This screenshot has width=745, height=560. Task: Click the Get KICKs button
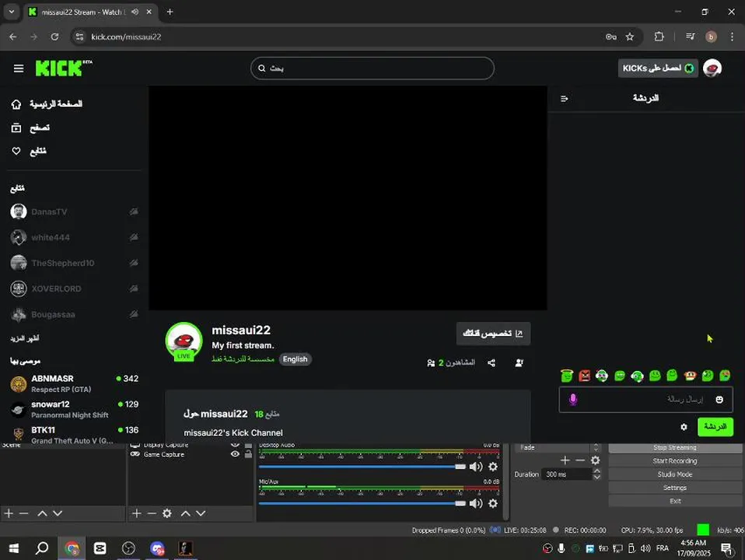pos(658,68)
